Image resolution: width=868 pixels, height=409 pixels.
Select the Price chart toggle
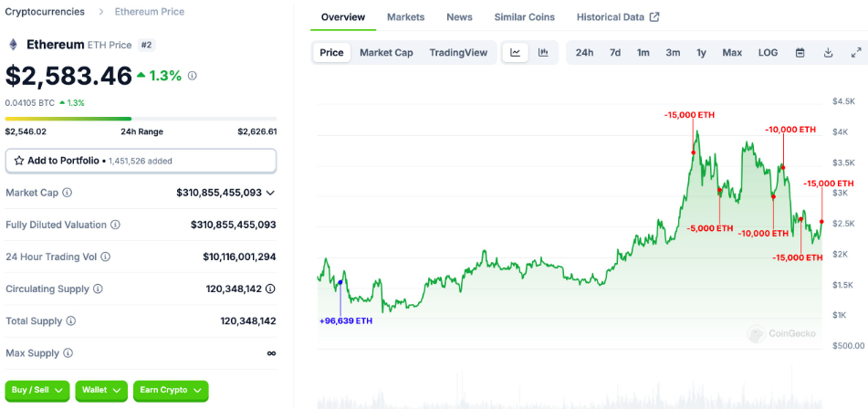[331, 53]
